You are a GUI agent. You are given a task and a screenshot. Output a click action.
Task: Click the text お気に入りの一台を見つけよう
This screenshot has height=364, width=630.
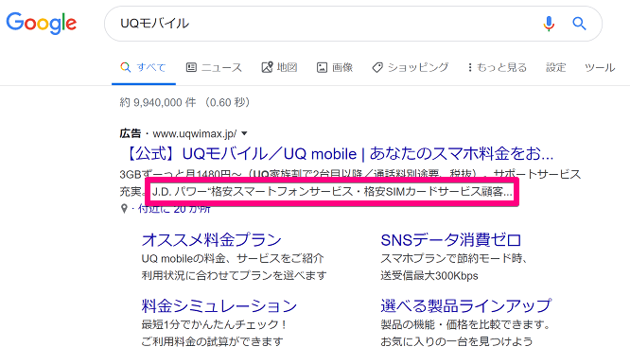pyautogui.click(x=457, y=342)
